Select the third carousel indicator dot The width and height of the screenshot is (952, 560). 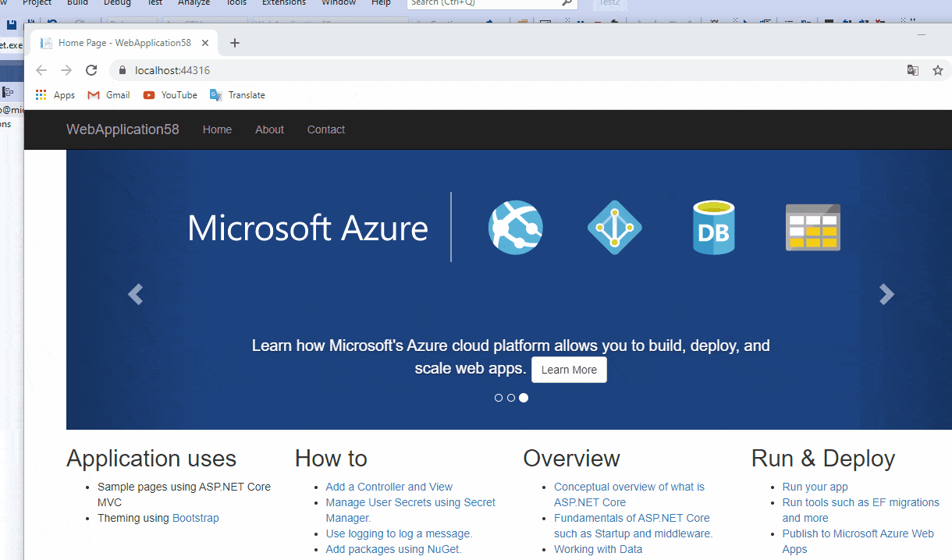tap(524, 398)
